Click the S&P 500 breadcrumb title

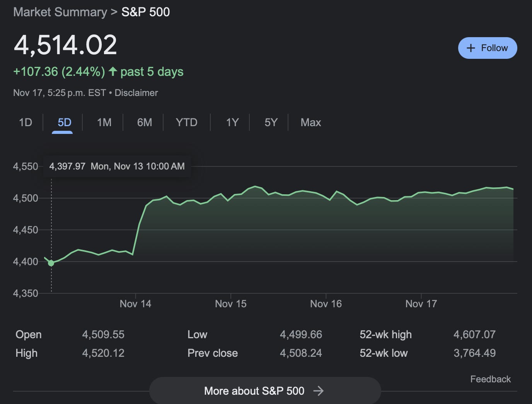[146, 12]
